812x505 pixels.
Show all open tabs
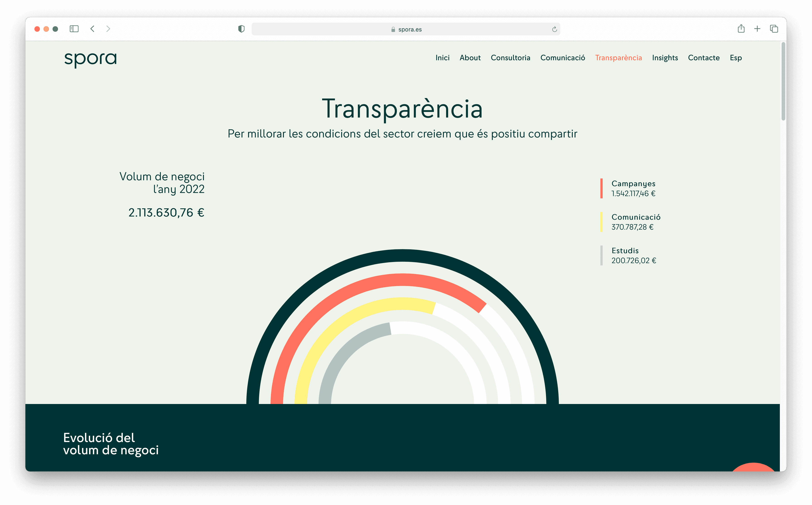pyautogui.click(x=774, y=29)
